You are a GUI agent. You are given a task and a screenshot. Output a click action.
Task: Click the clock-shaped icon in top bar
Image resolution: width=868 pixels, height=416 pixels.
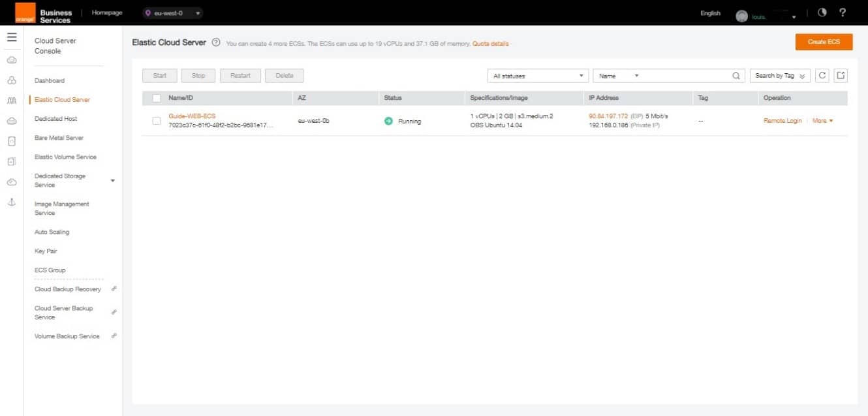click(822, 12)
